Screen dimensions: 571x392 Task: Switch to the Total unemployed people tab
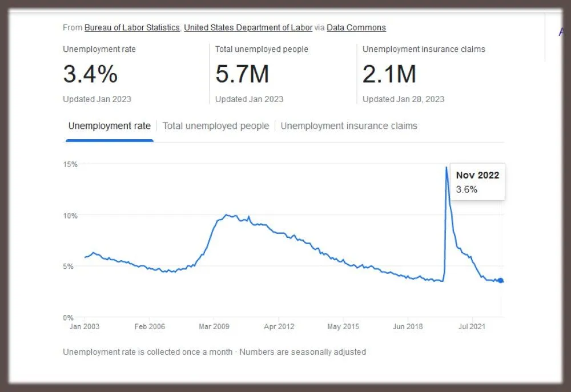(216, 126)
